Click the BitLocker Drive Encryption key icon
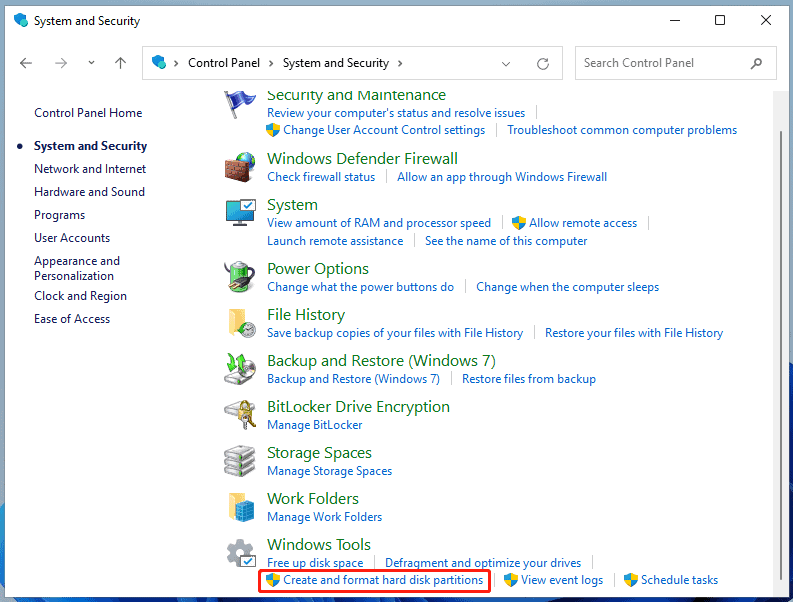 [240, 415]
